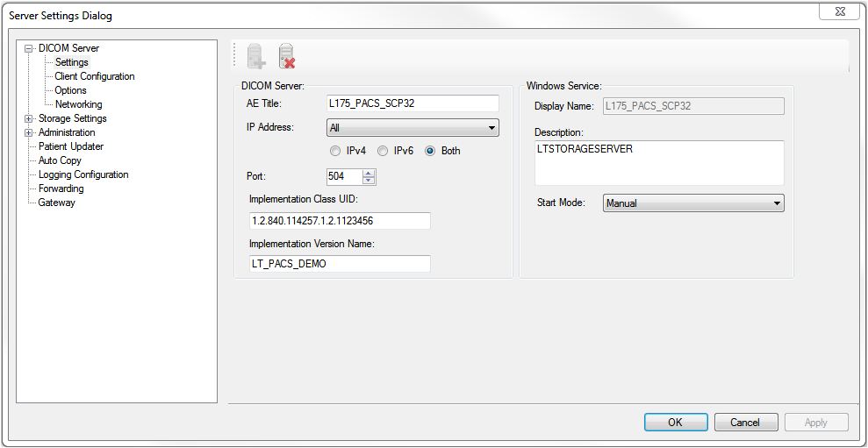This screenshot has height=448, width=868.
Task: Increase the Port number with up arrow
Action: (x=369, y=173)
